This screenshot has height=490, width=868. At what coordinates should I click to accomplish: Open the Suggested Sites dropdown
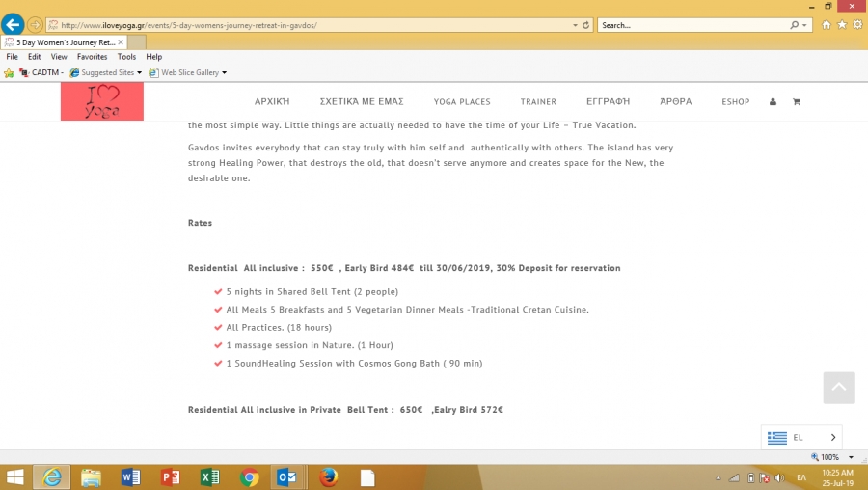click(106, 72)
